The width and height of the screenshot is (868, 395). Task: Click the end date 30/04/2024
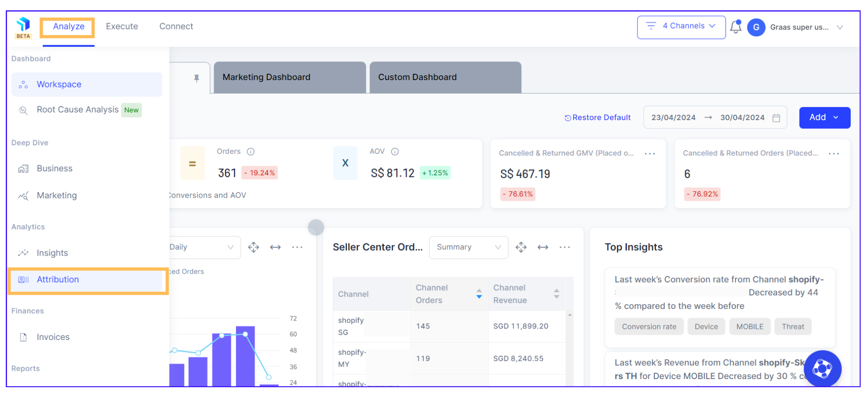[x=742, y=118]
